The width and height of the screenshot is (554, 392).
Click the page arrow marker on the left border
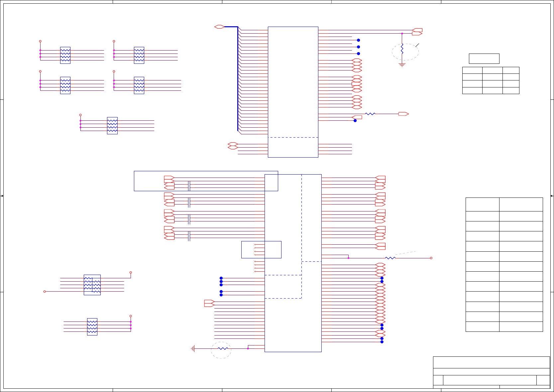(x=2, y=196)
